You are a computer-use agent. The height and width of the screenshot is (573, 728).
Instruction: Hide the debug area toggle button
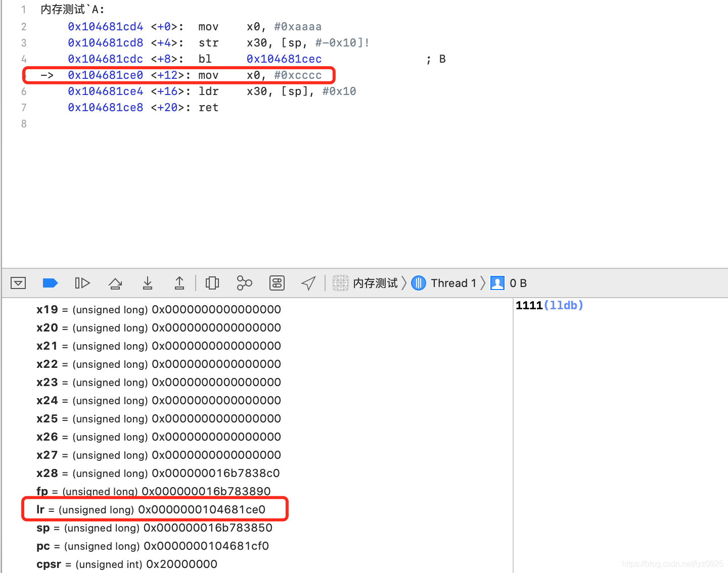18,283
